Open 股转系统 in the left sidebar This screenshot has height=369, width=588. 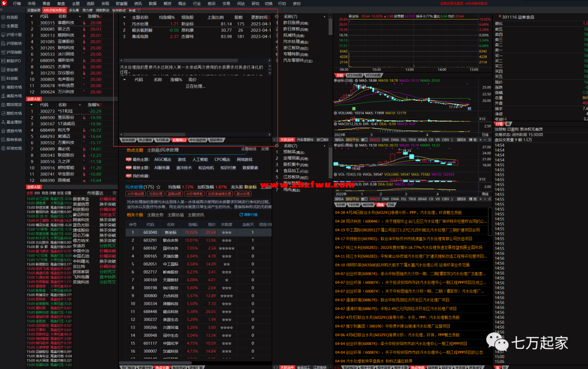coord(11,140)
